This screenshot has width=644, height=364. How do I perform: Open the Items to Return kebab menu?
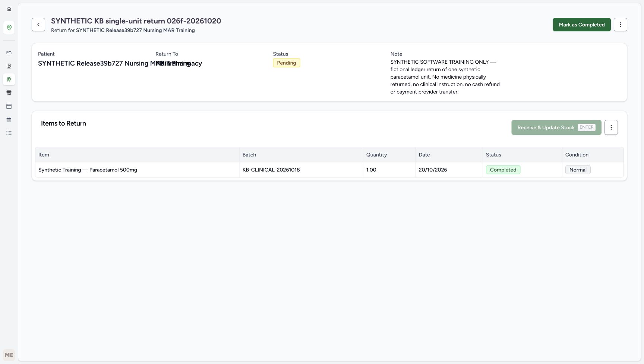(611, 127)
